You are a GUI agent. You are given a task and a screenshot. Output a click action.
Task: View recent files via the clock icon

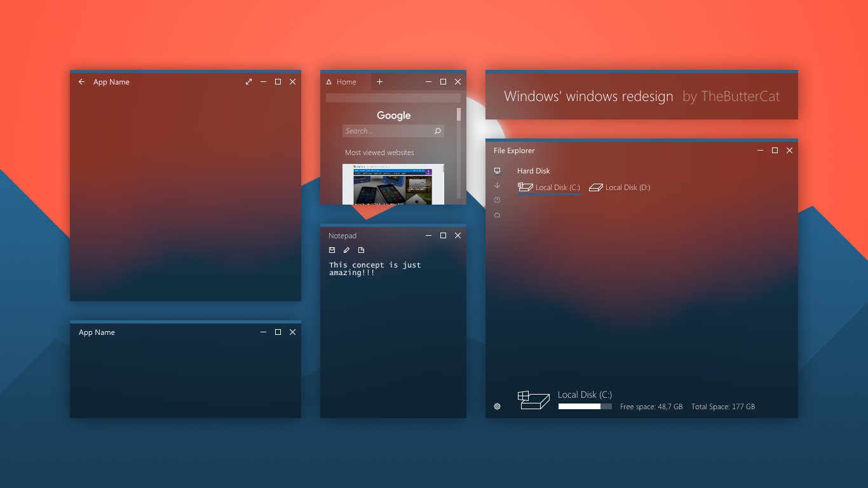pos(497,200)
